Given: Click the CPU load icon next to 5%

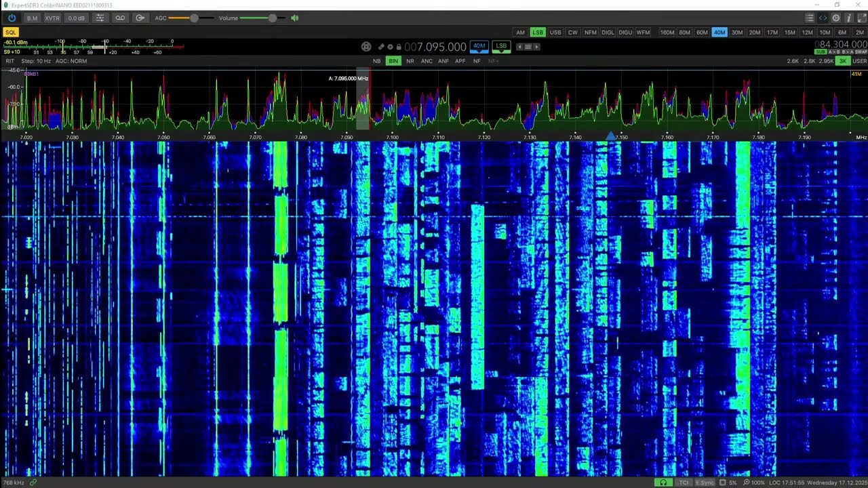Looking at the screenshot, I should point(723,483).
